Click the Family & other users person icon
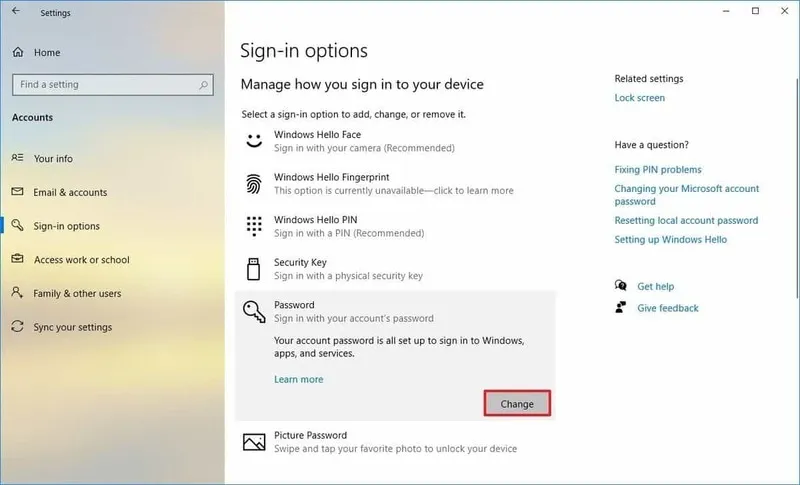The image size is (800, 485). tap(17, 292)
